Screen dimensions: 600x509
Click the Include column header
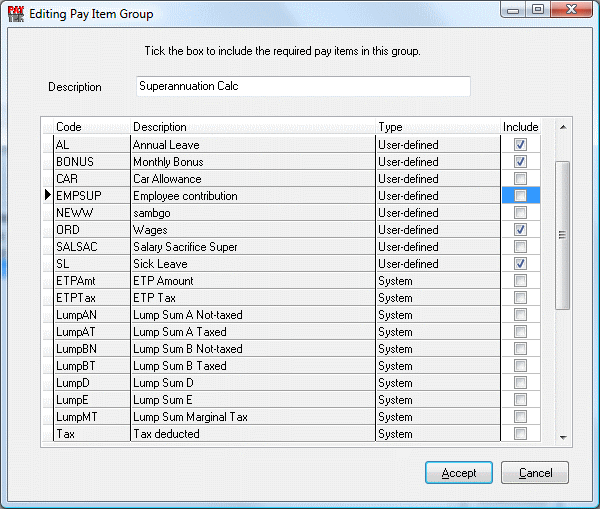pos(520,127)
